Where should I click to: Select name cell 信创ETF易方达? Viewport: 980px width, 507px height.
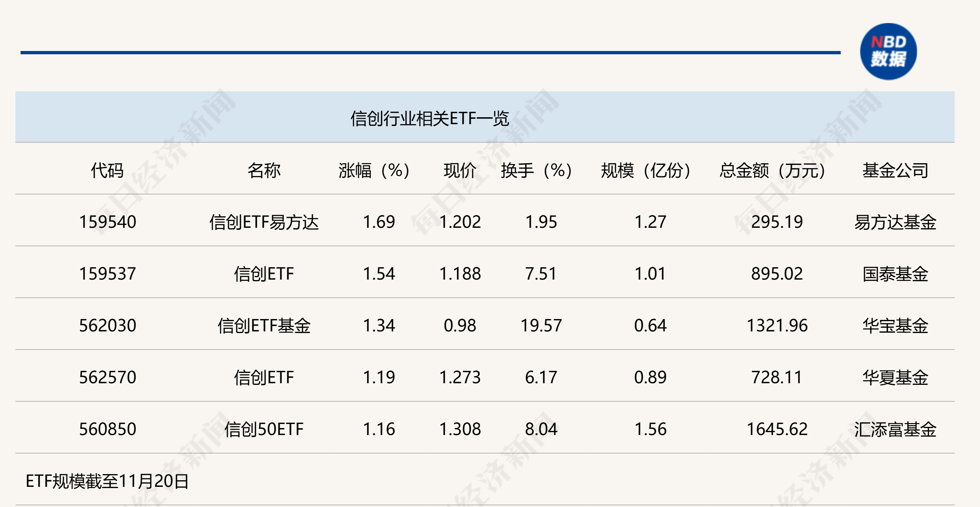(264, 222)
